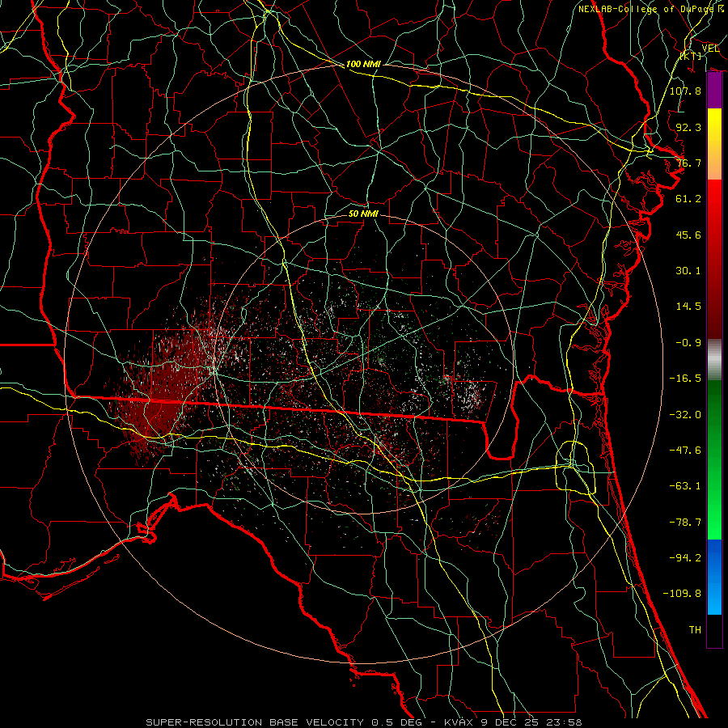The height and width of the screenshot is (728, 728).
Task: Click the -109.8 legend value
Action: pos(682,594)
